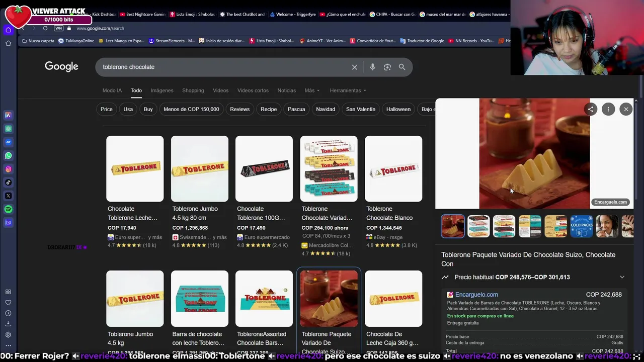The height and width of the screenshot is (362, 644).
Task: Open ChatGPT from the sidebar
Action: pyautogui.click(x=8, y=129)
